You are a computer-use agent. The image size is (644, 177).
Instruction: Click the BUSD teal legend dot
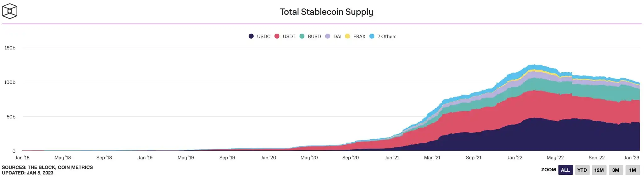pos(302,36)
